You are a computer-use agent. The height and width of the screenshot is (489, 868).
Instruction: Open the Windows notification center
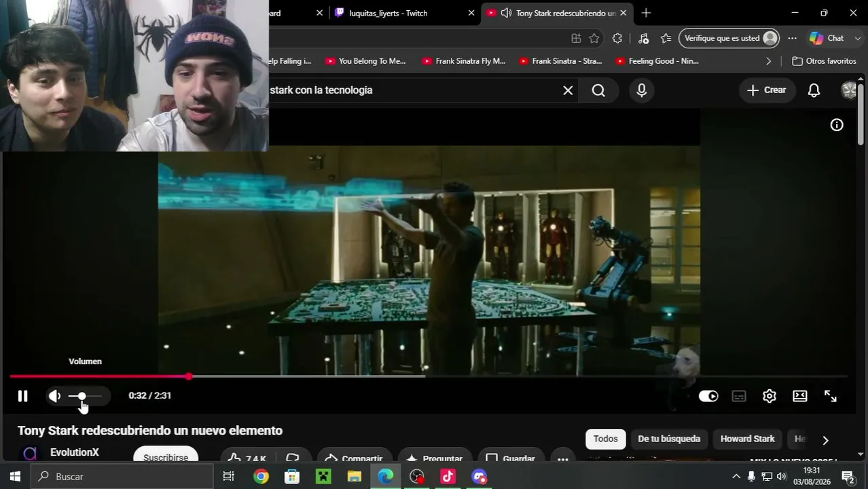848,477
